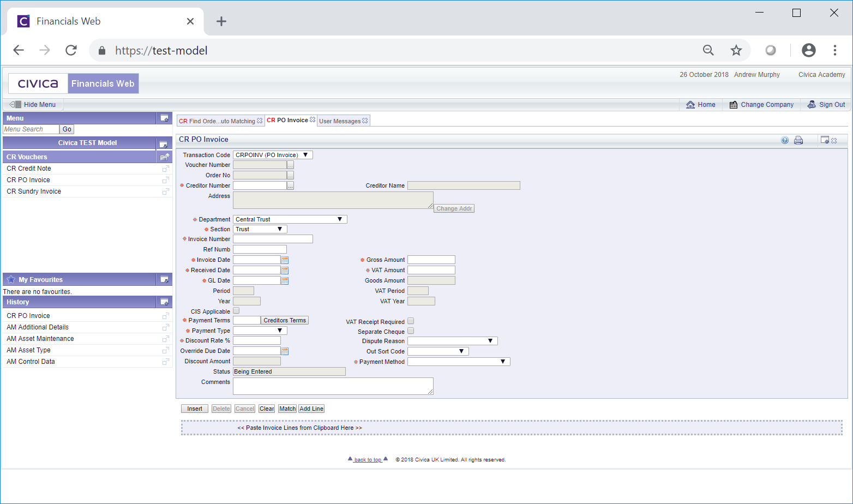Click the browser reload icon
This screenshot has width=853, height=504.
[x=71, y=50]
